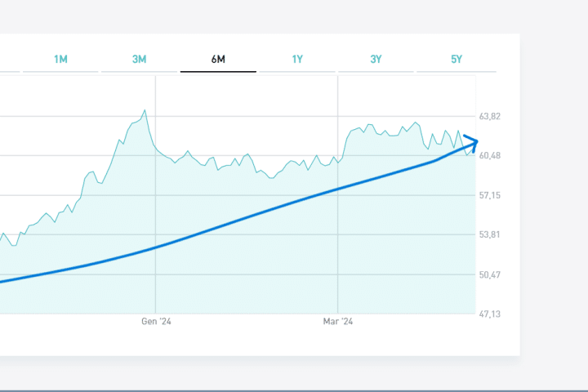Click the Mar '24 date label
The height and width of the screenshot is (392, 588).
(338, 322)
